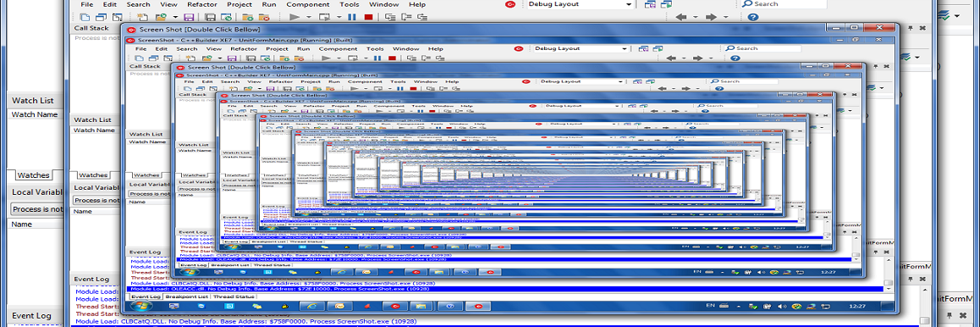Select Breakpoint List tab in largest Screen Shot window
The height and width of the screenshot is (327, 980).
pyautogui.click(x=186, y=297)
